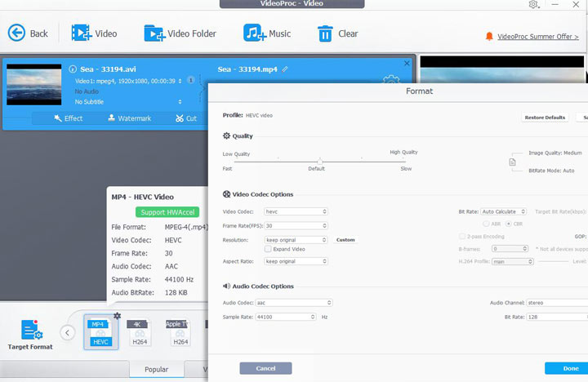588x382 pixels.
Task: Click the add Video icon
Action: [82, 33]
